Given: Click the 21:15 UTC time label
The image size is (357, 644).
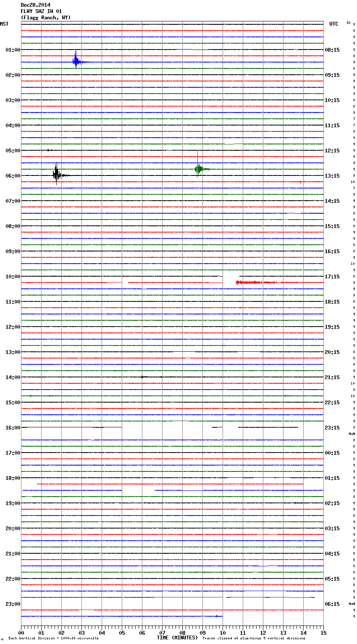Looking at the screenshot, I should 332,377.
